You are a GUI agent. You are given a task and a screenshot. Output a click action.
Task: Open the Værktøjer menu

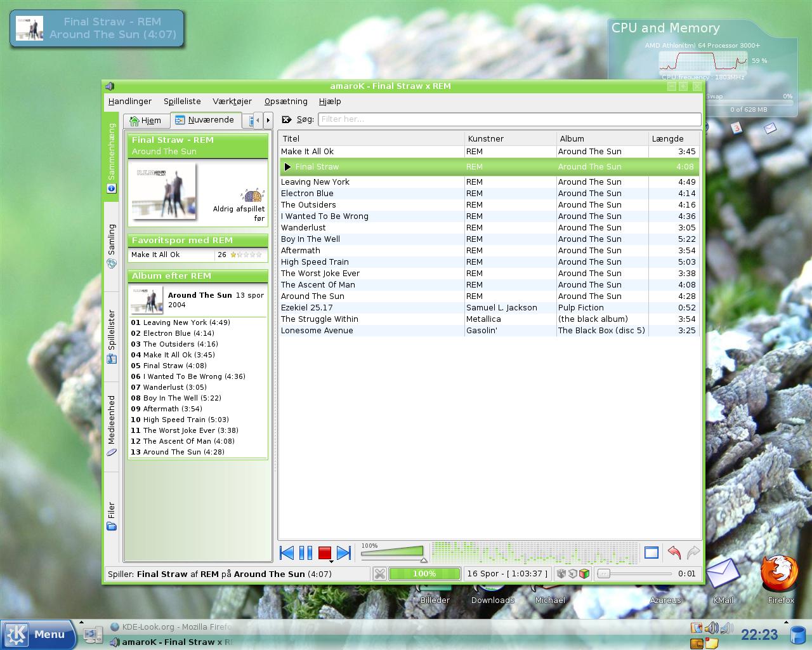coord(232,101)
